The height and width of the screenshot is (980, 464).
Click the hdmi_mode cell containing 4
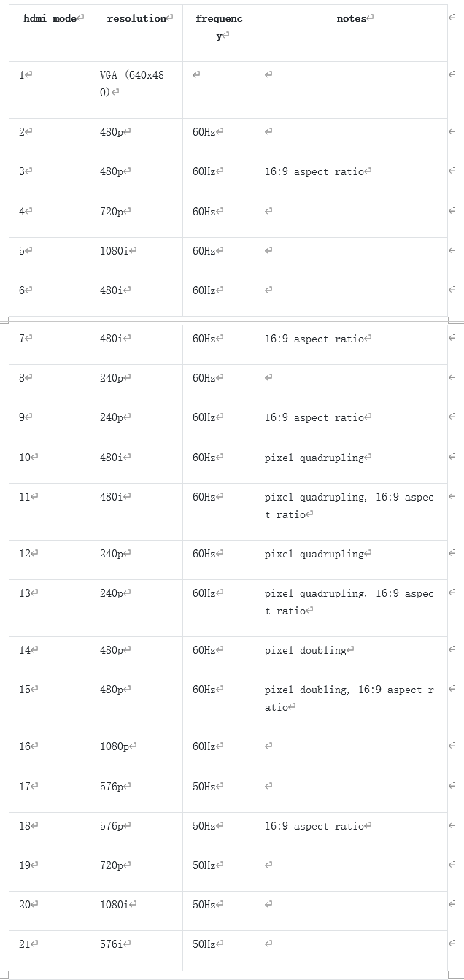click(50, 217)
